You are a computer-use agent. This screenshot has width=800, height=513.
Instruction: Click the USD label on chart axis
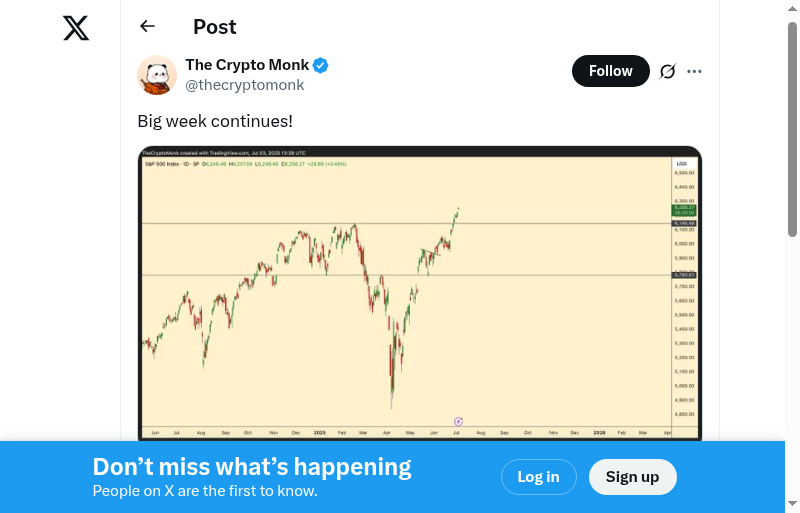[681, 163]
